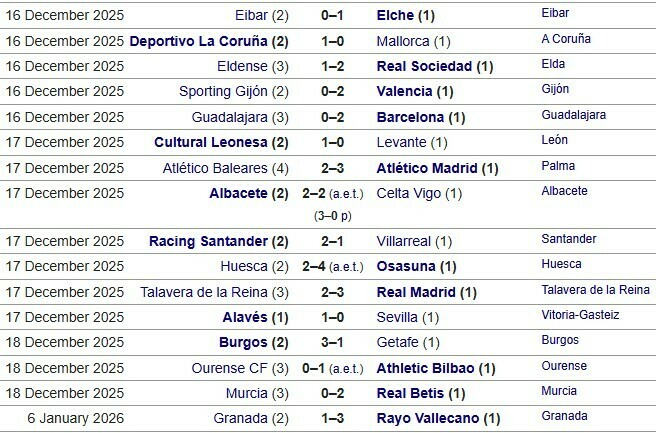Image resolution: width=656 pixels, height=433 pixels.
Task: Open the Sevilla team link
Action: pyautogui.click(x=399, y=317)
